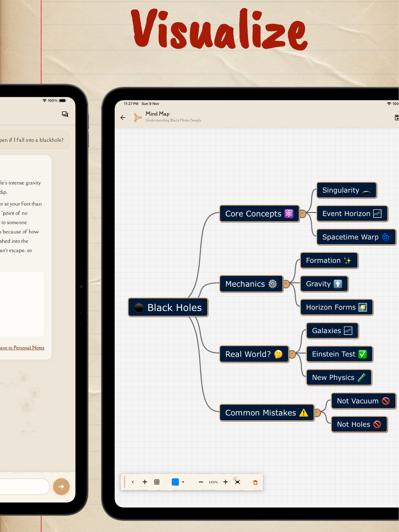Select the Formation node
The image size is (399, 532).
(x=329, y=260)
